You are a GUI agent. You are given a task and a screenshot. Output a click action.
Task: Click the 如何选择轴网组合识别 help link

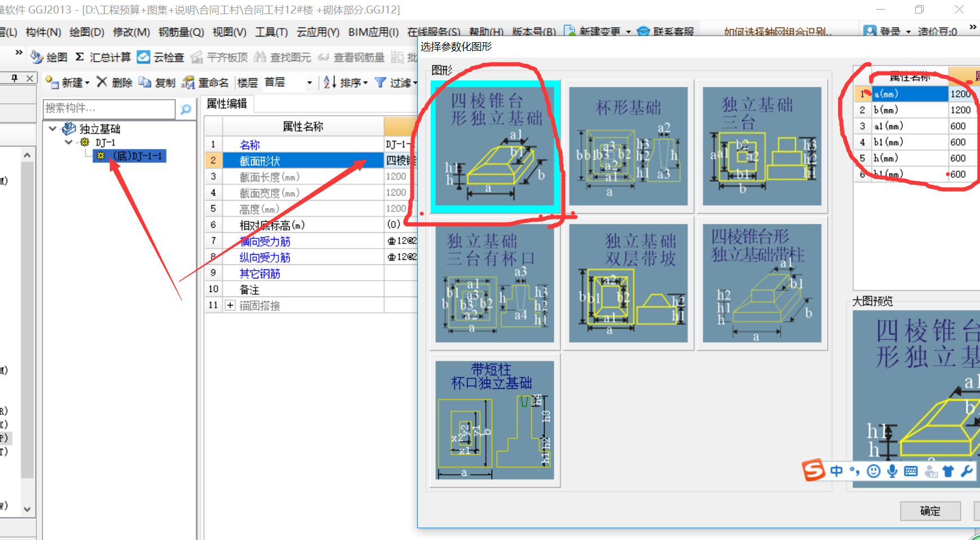[x=778, y=32]
